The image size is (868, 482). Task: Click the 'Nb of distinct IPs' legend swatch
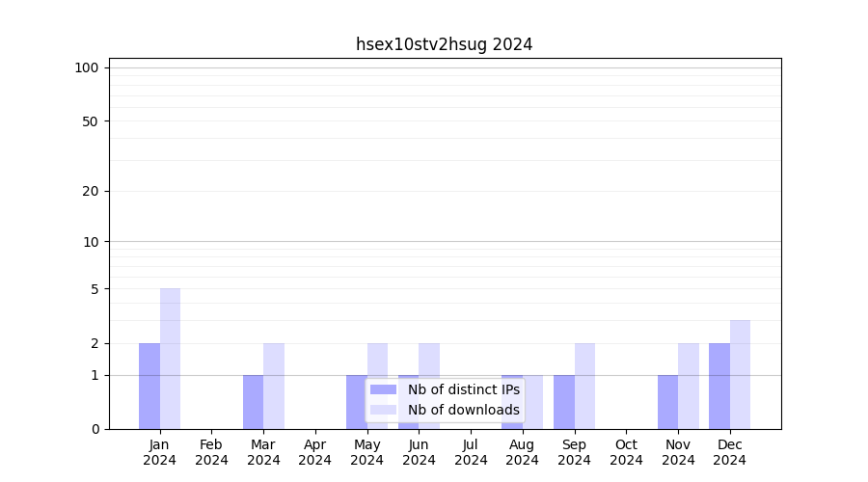[x=383, y=389]
